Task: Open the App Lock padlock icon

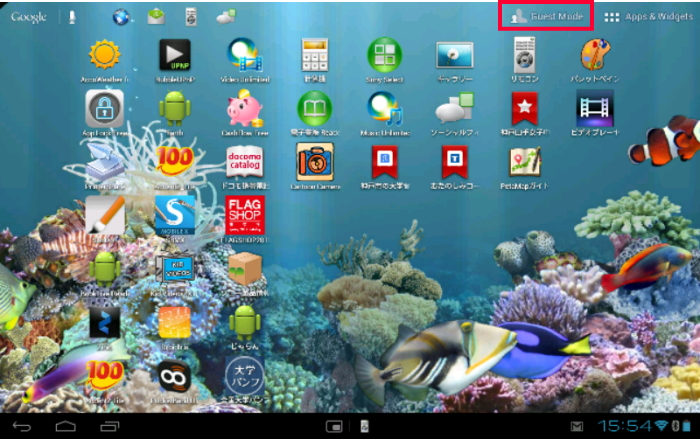Action: click(x=104, y=108)
